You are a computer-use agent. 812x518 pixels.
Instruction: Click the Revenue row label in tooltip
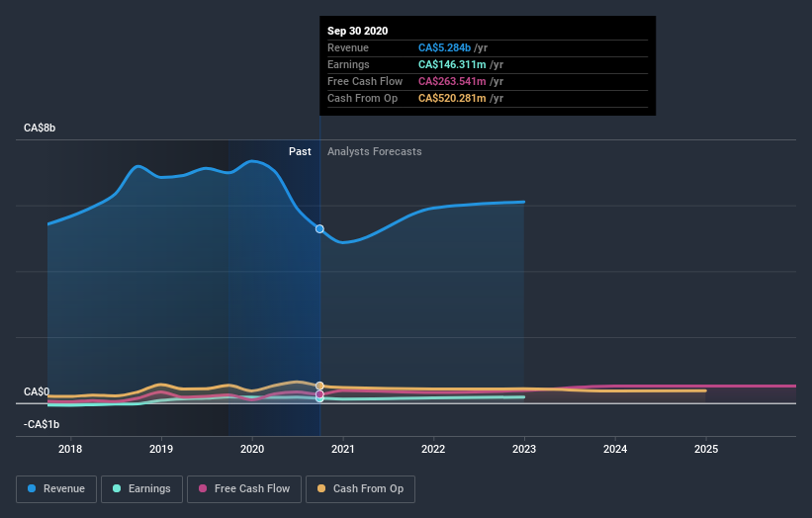click(x=348, y=47)
